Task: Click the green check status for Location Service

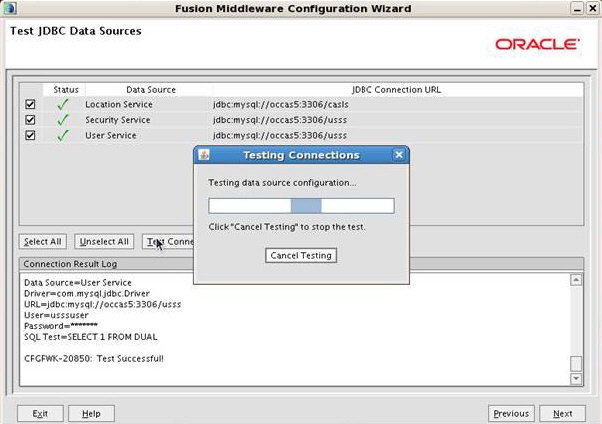Action: coord(63,104)
